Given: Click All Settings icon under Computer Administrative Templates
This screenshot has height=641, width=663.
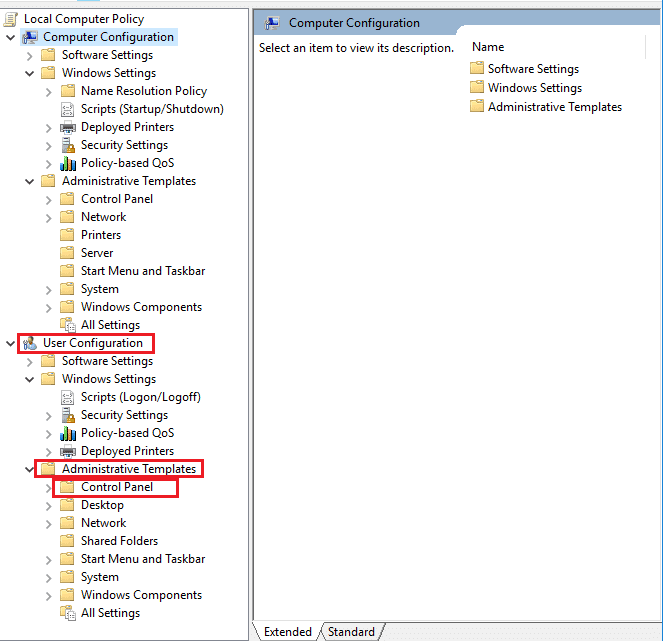Looking at the screenshot, I should click(68, 325).
